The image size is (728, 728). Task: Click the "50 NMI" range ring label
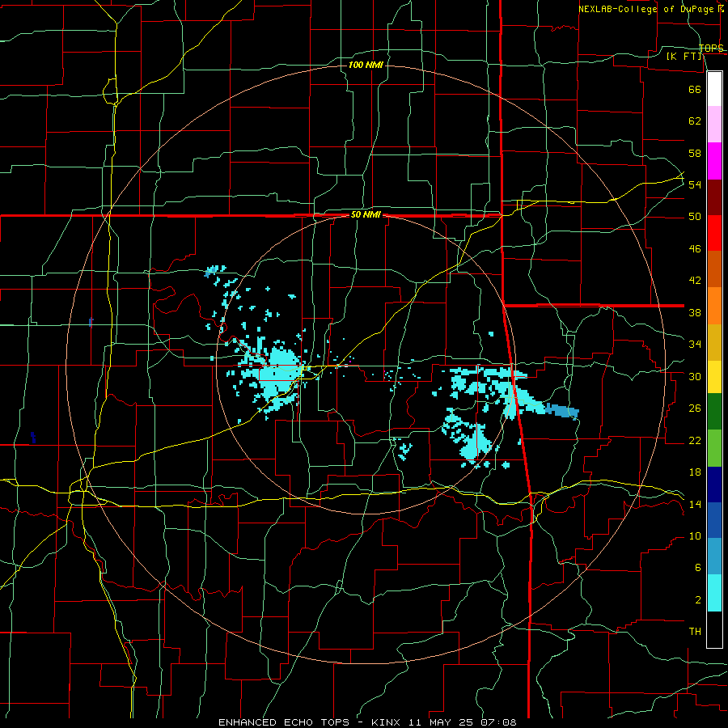[x=366, y=214]
